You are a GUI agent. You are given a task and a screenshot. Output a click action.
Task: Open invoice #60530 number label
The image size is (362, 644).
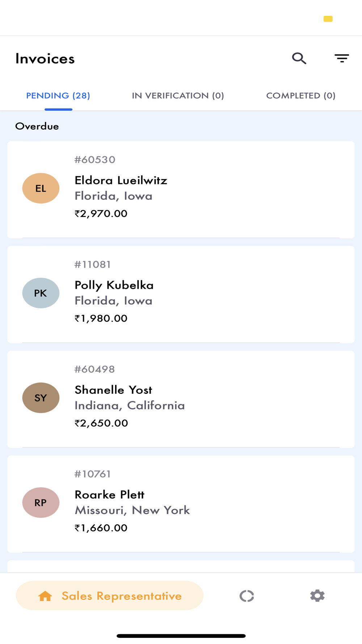pos(95,160)
